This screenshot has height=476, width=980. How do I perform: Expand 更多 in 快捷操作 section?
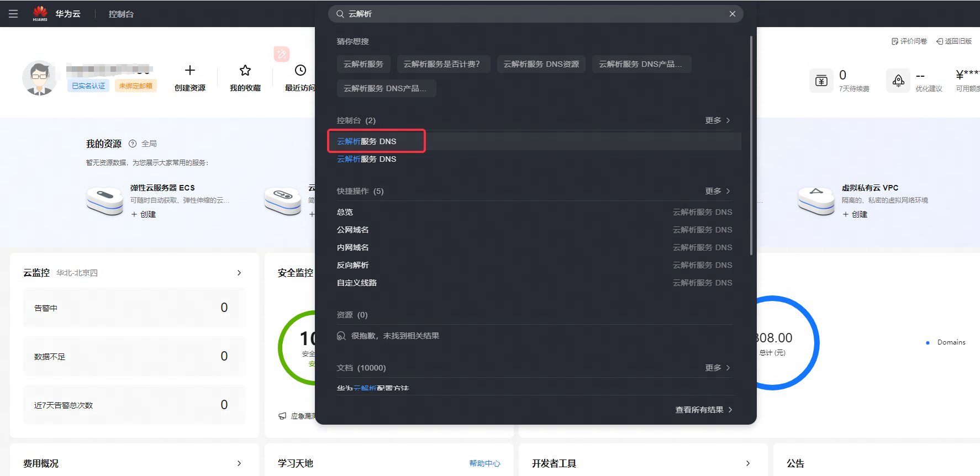717,191
